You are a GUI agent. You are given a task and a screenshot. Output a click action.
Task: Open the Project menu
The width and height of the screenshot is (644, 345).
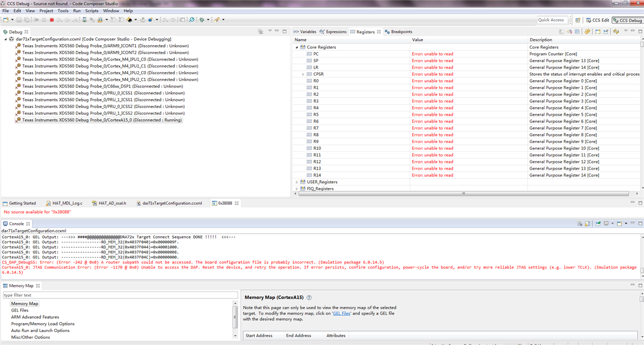(x=46, y=10)
